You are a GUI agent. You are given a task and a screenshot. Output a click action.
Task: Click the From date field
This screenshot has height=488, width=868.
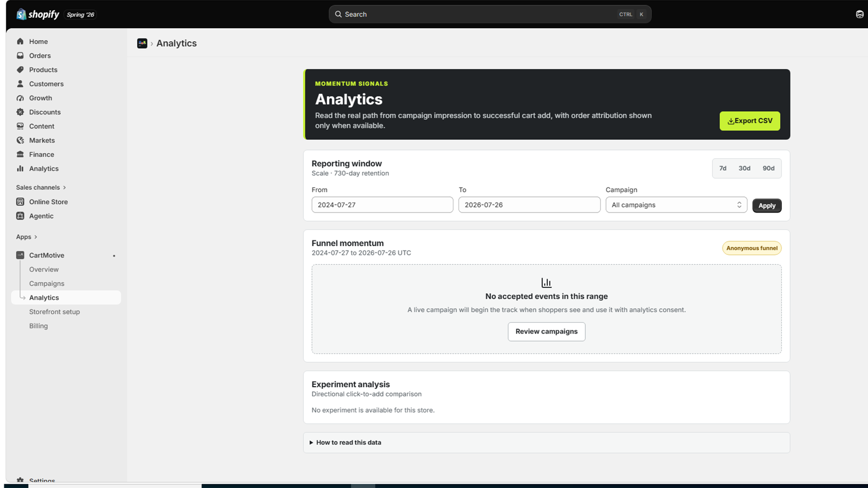[382, 205]
